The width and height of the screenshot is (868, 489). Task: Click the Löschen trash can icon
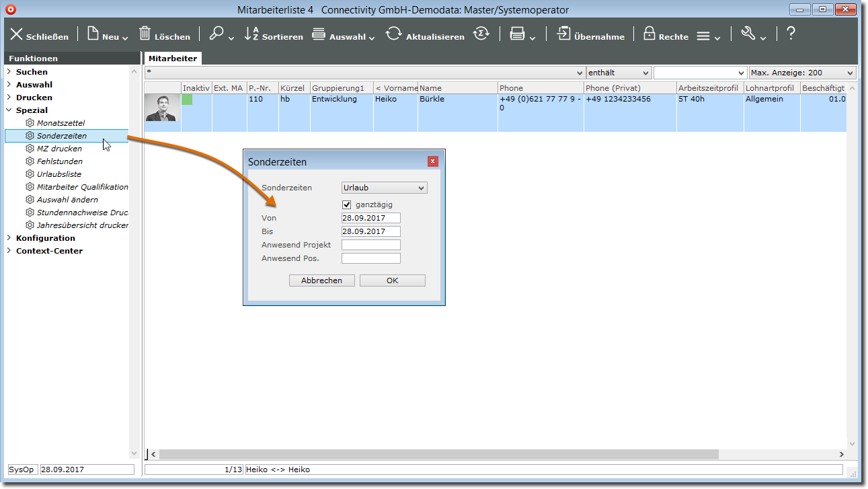tap(145, 34)
